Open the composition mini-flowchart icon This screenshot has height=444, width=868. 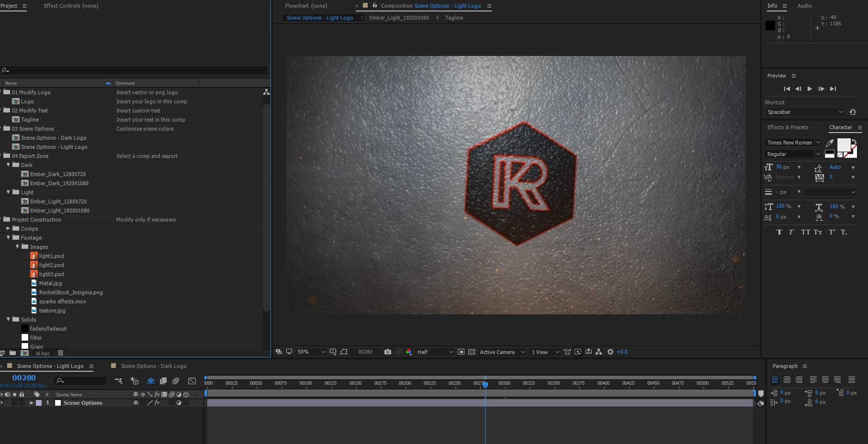[118, 381]
